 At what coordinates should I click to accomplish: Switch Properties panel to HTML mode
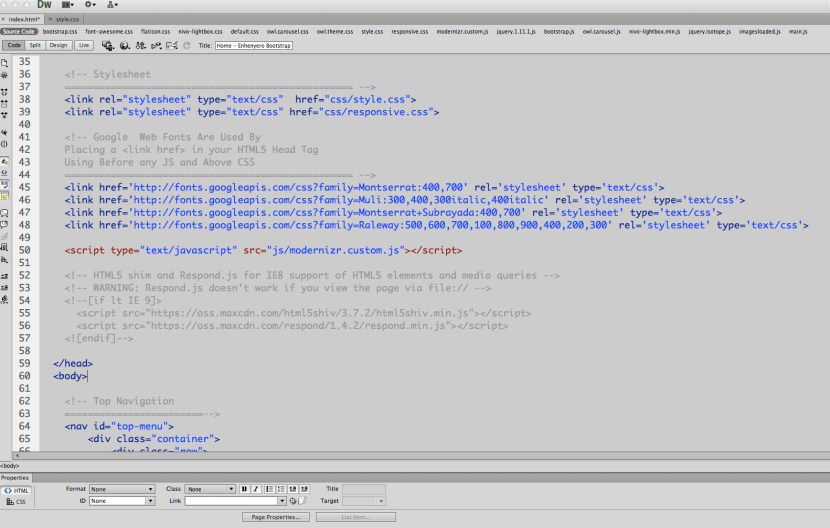click(x=16, y=491)
